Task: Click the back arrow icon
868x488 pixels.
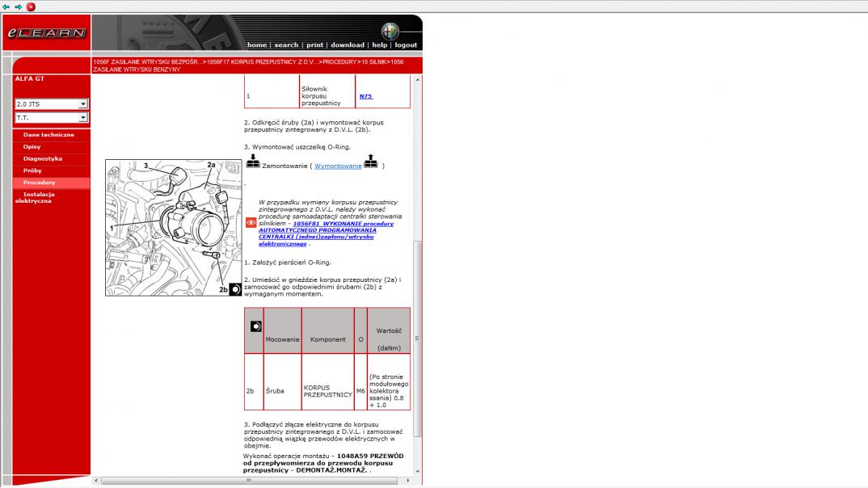Action: [x=6, y=6]
